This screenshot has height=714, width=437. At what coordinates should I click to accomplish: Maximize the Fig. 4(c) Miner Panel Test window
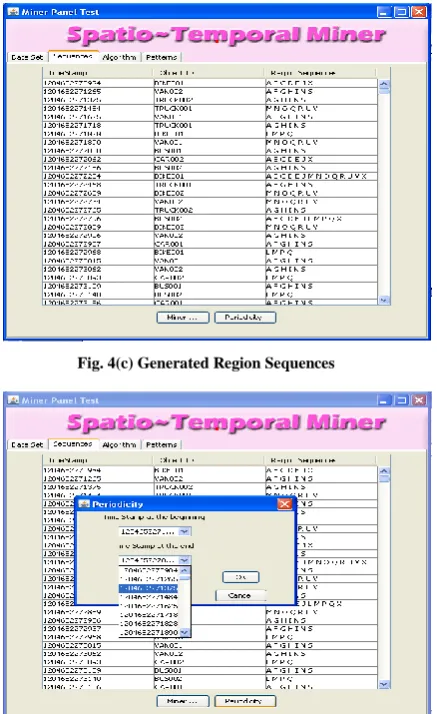pyautogui.click(x=401, y=12)
